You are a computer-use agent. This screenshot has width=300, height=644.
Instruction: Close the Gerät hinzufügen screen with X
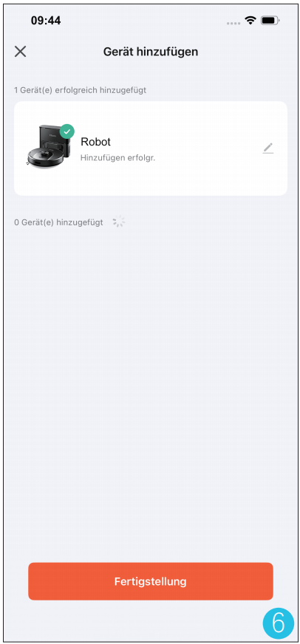(20, 52)
